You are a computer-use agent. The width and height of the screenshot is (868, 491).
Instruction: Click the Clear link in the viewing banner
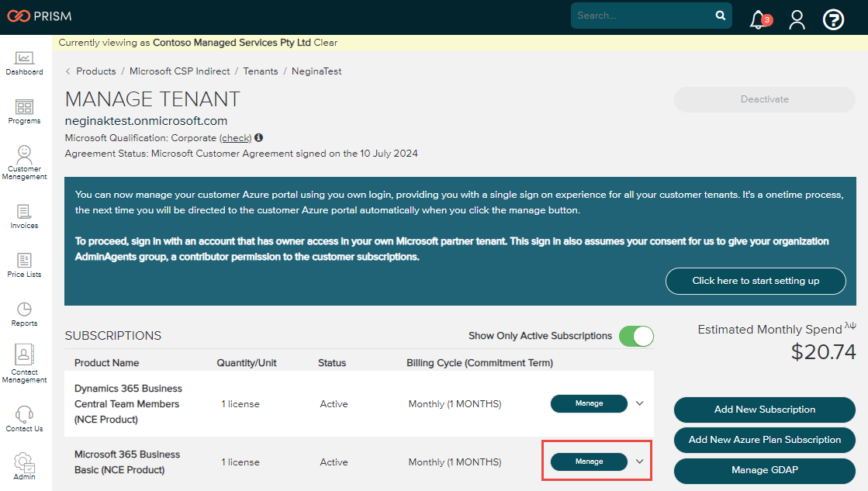326,43
